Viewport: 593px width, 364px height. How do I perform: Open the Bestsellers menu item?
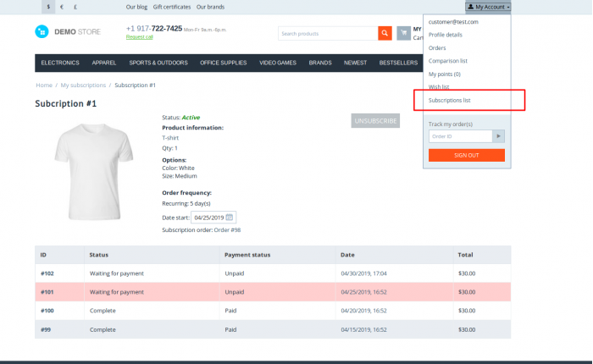pos(399,63)
